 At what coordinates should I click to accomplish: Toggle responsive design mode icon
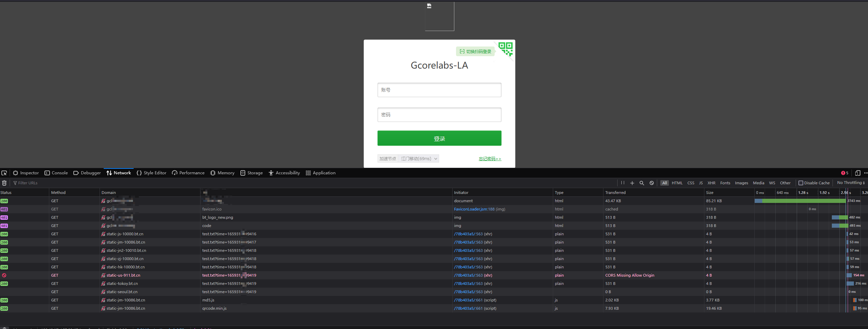[858, 173]
